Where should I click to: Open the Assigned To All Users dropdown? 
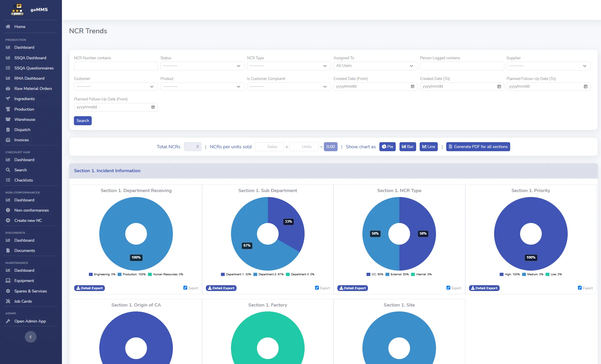point(375,66)
